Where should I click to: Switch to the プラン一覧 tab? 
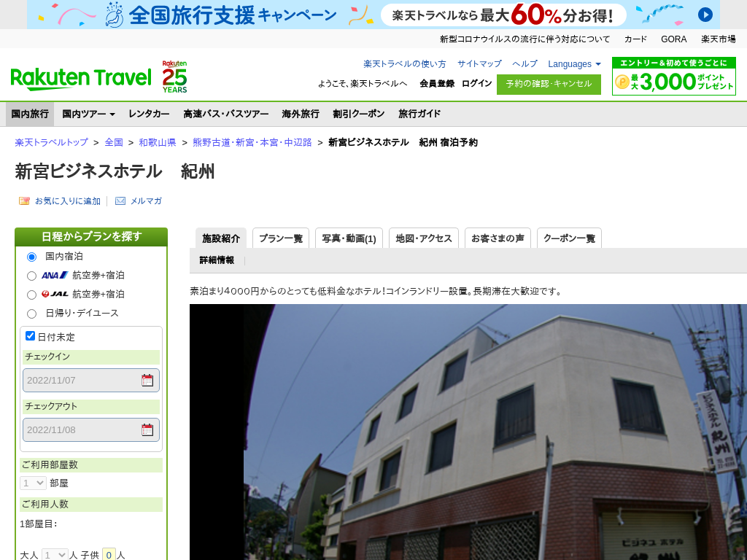point(281,238)
